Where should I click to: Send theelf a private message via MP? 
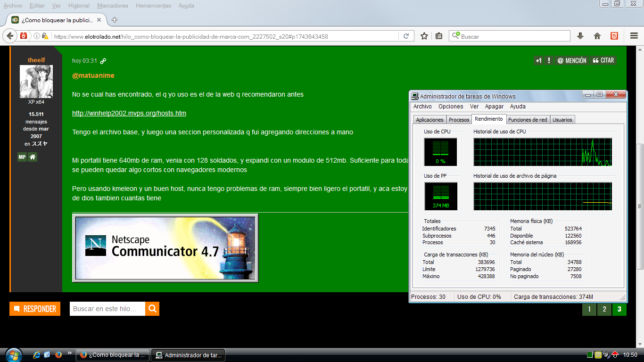click(x=22, y=157)
